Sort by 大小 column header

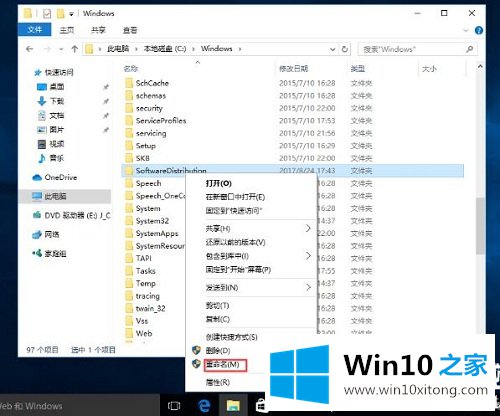[x=429, y=69]
